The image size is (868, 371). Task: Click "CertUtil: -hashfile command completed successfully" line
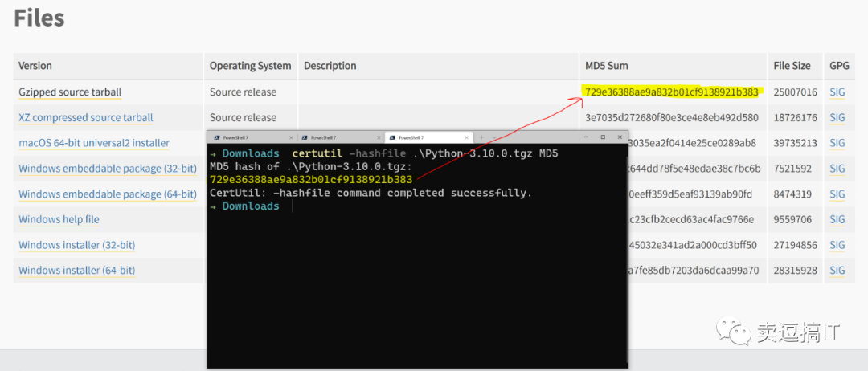click(x=371, y=193)
